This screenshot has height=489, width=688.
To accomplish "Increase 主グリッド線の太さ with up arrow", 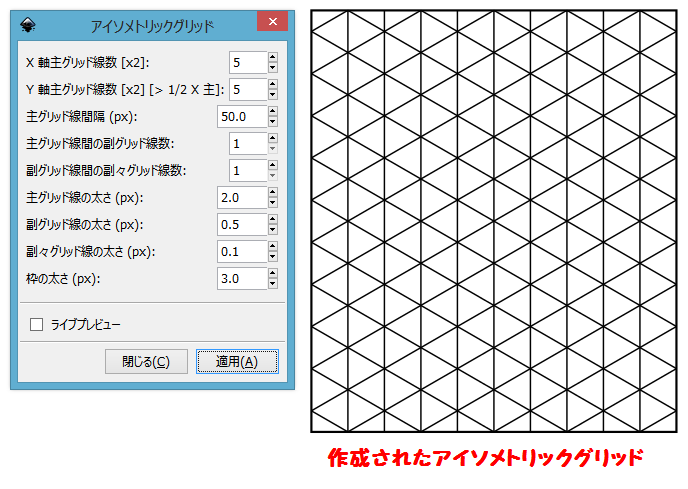I will (x=272, y=193).
